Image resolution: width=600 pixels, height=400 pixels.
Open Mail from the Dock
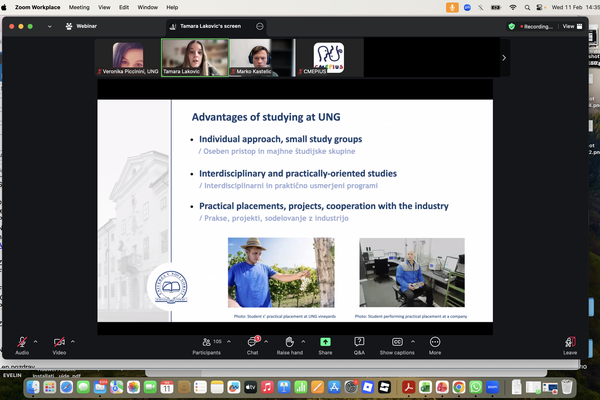coord(100,387)
